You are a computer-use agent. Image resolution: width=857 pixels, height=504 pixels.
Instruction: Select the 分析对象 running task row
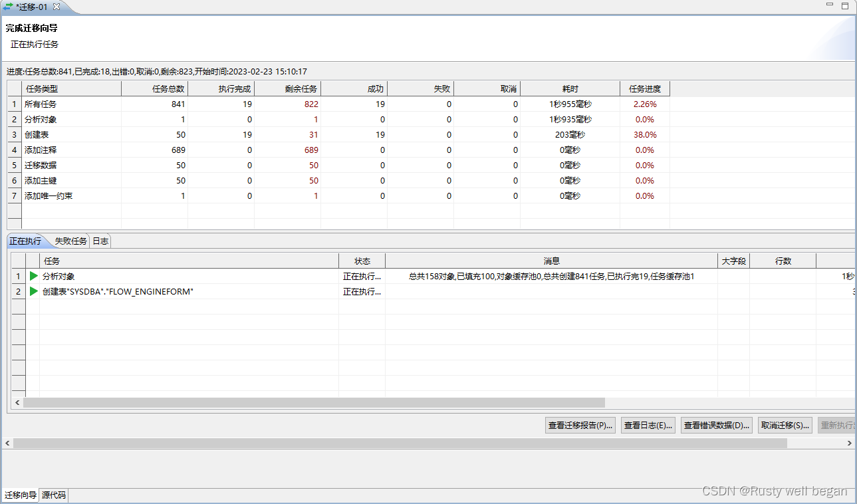click(433, 276)
